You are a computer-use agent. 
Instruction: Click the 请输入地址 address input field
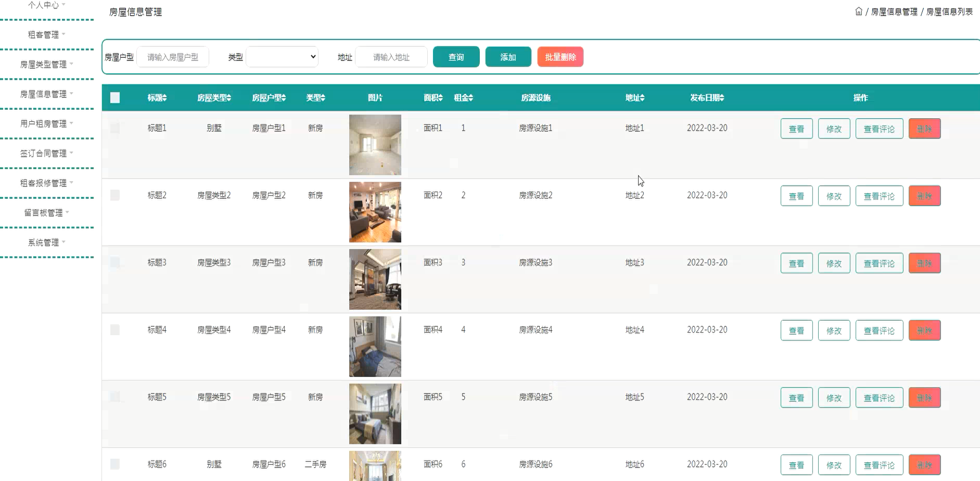click(391, 57)
